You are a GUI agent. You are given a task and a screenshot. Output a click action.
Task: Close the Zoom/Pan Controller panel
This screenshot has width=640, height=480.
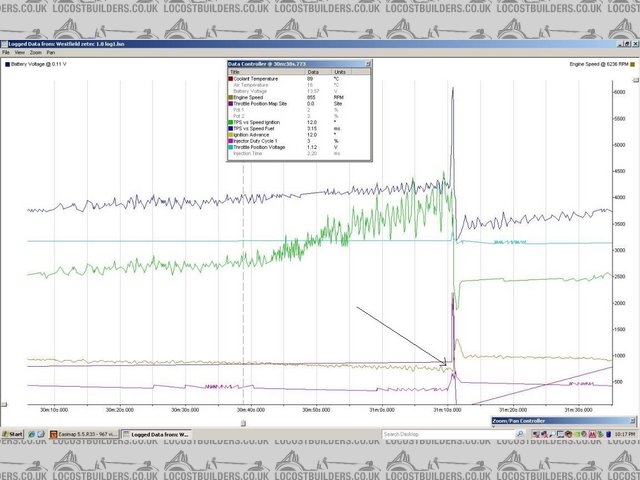pos(633,421)
